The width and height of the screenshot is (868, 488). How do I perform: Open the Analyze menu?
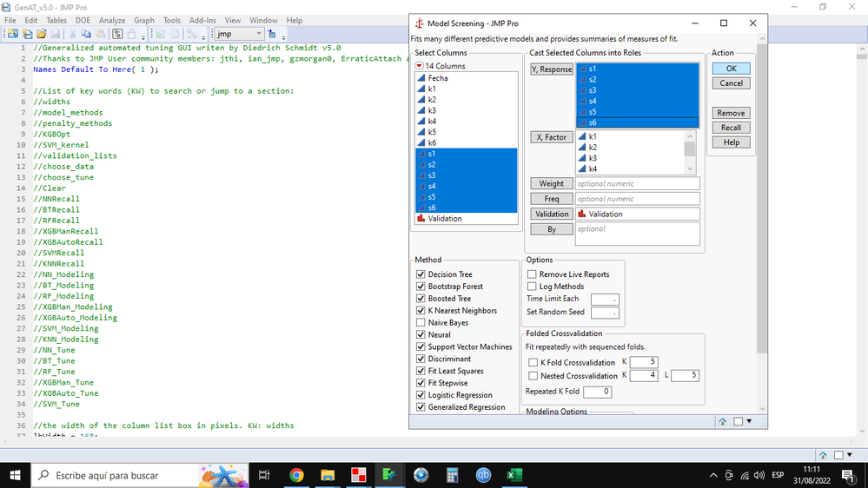[x=112, y=20]
